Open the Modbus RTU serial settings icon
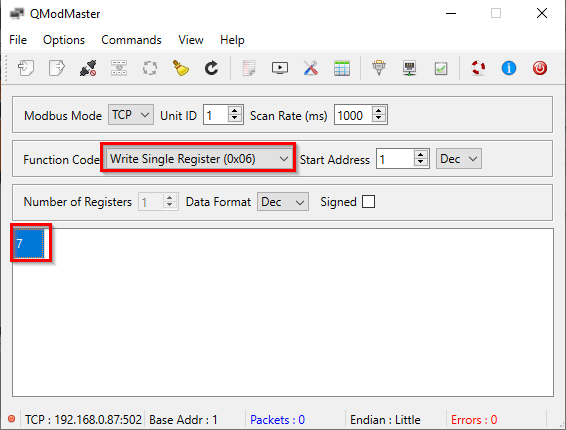566x430 pixels. coord(379,68)
